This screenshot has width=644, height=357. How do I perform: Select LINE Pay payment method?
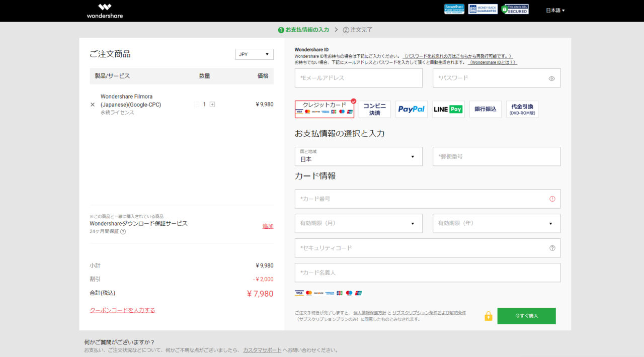point(448,109)
